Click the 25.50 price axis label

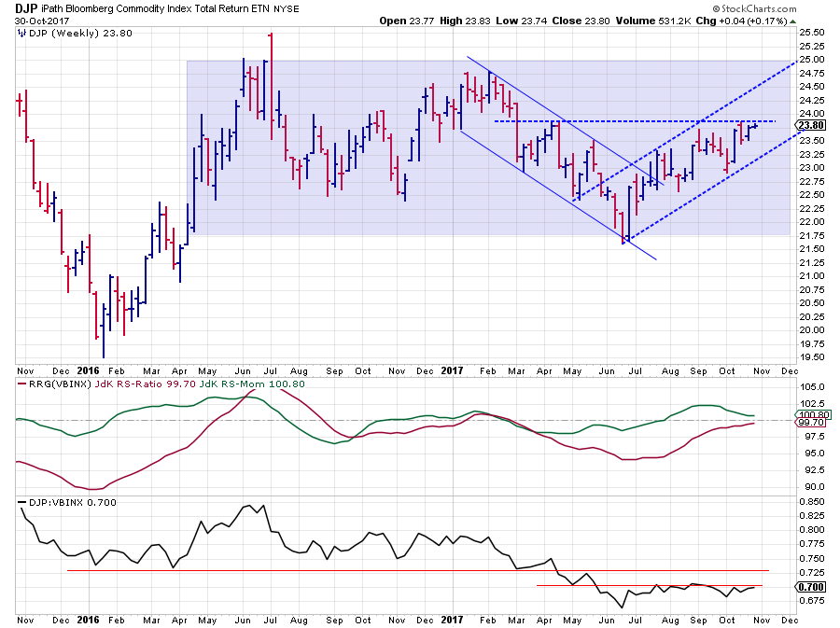tap(812, 32)
